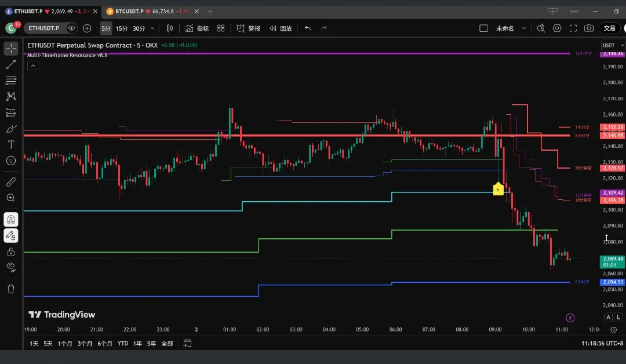Add symbol to compare with plus icon
This screenshot has height=364, width=626.
pyautogui.click(x=86, y=28)
